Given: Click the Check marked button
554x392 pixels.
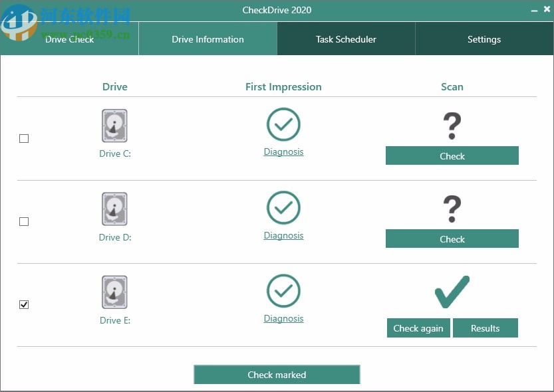Looking at the screenshot, I should pyautogui.click(x=277, y=374).
